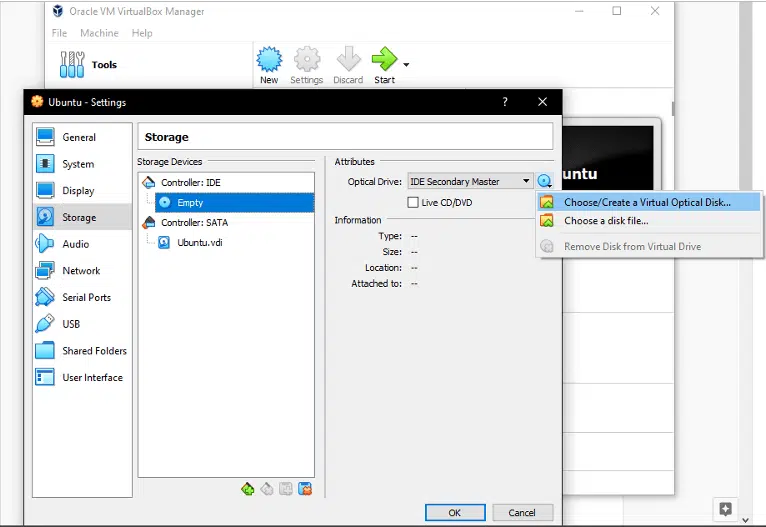Screen dimensions: 766x527
Task: Select the Empty optical drive entry
Action: pos(234,202)
